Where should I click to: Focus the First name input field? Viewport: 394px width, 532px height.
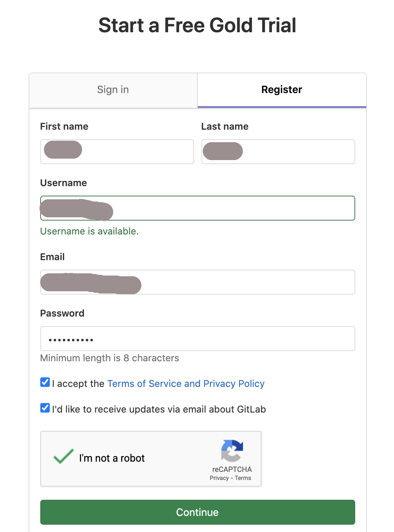[x=117, y=152]
